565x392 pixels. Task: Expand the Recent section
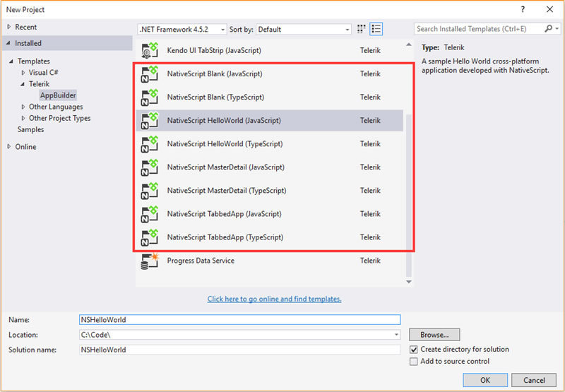click(x=9, y=27)
